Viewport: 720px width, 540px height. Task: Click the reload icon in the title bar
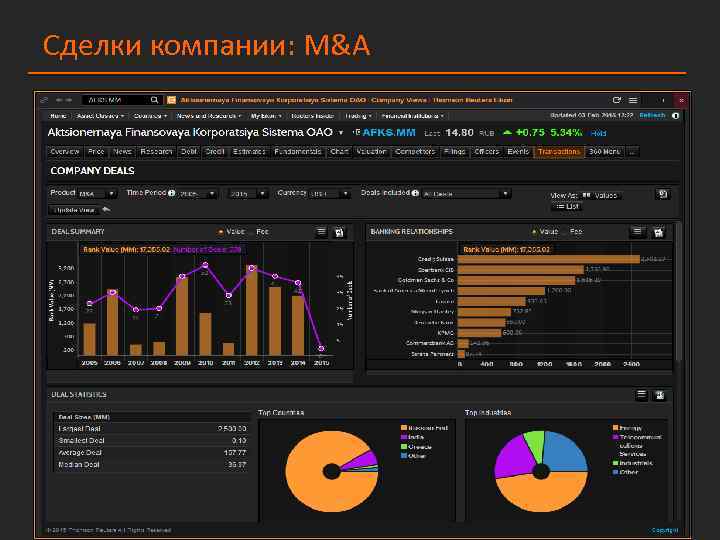click(x=617, y=100)
